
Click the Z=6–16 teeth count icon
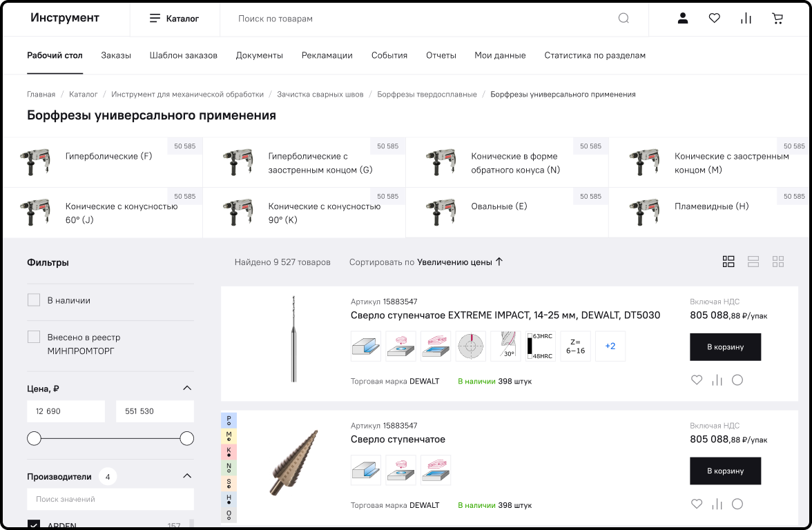(x=575, y=346)
